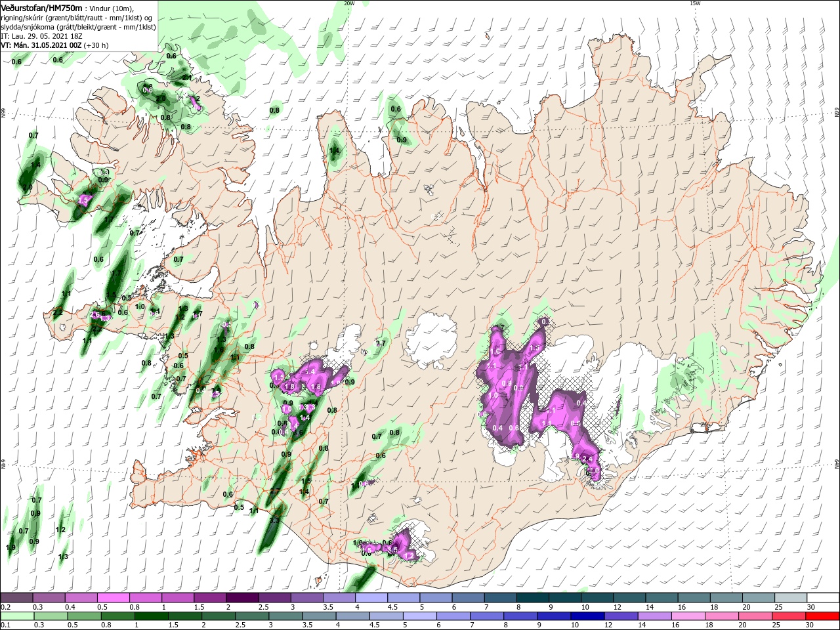Click the 2.7 rainfall value label

274,491
